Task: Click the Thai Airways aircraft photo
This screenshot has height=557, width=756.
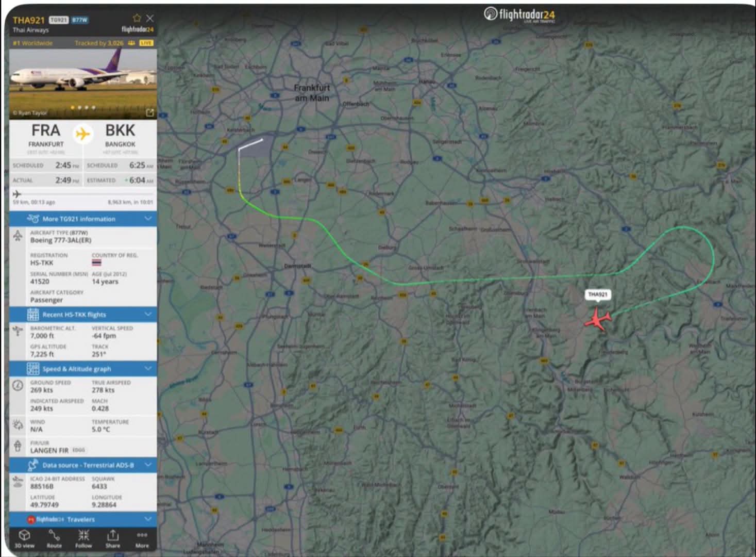Action: click(83, 84)
